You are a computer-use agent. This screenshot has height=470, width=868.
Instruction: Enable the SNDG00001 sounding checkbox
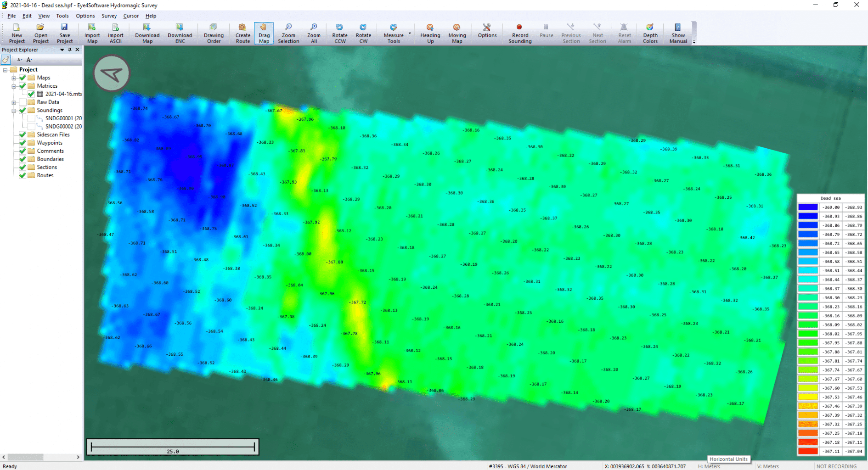coord(31,118)
